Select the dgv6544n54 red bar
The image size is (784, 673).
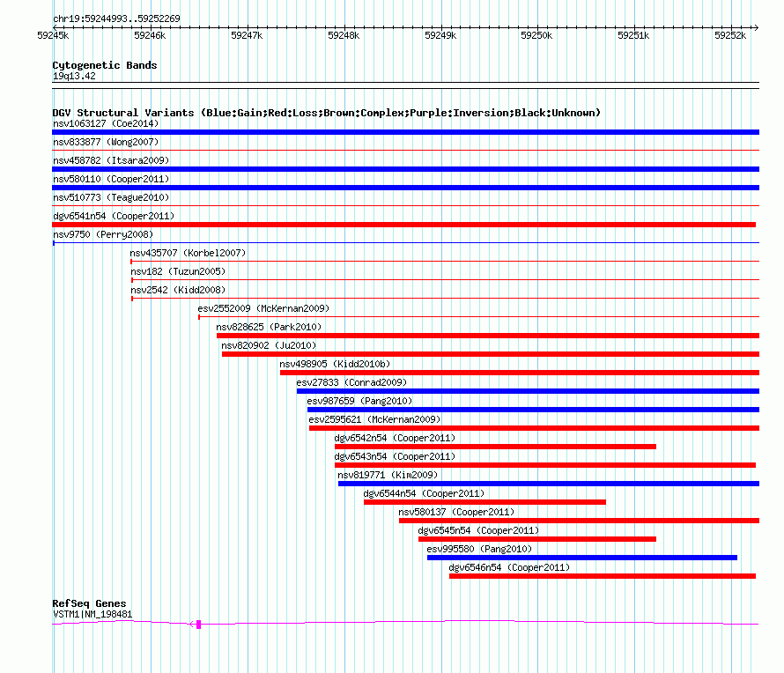(x=485, y=502)
